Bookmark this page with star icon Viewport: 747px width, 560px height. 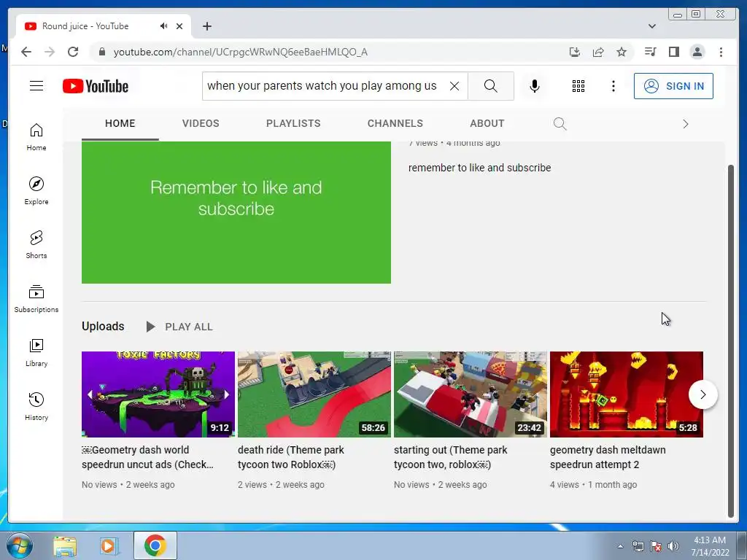[x=622, y=52]
